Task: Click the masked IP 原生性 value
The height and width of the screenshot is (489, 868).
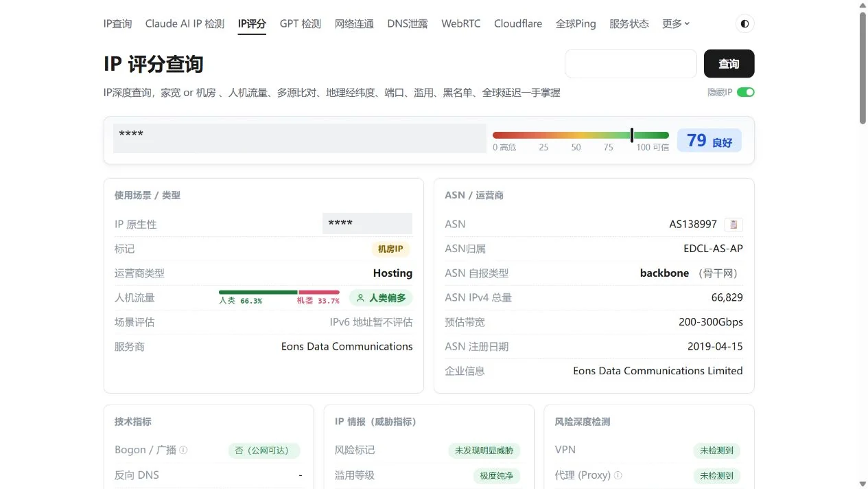Action: pyautogui.click(x=368, y=224)
